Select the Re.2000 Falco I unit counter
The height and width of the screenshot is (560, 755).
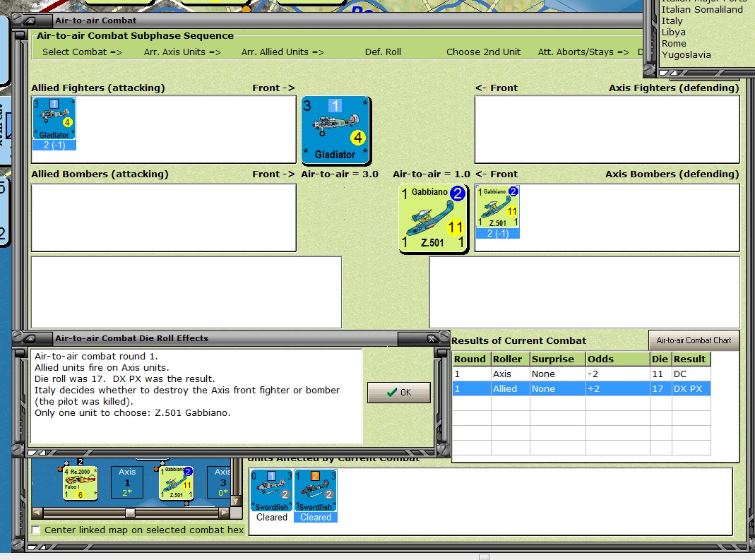point(80,483)
